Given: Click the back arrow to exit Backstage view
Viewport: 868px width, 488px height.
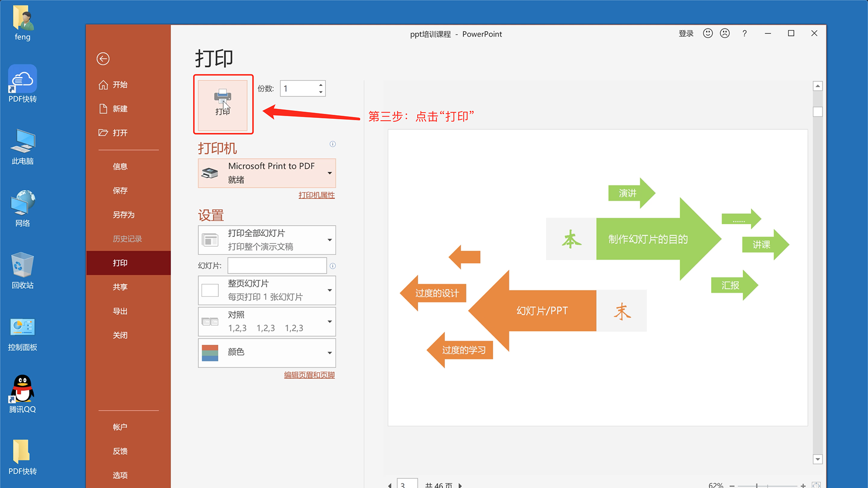Looking at the screenshot, I should (x=103, y=59).
